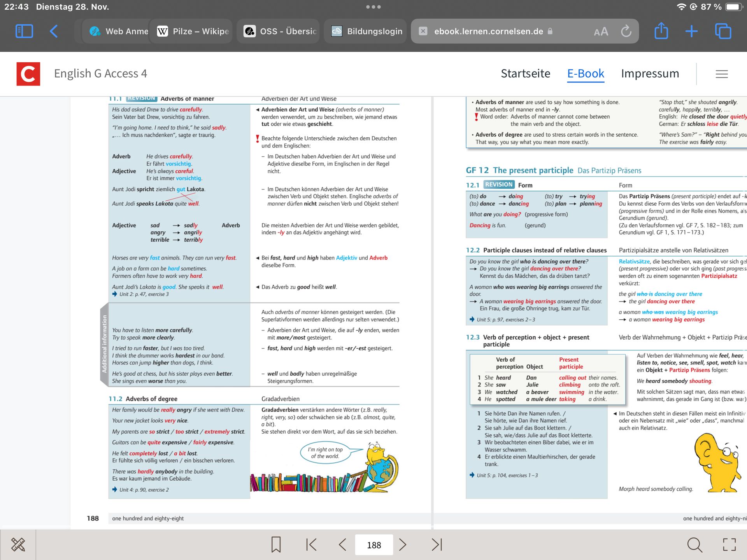Open the e-book search magnifier
The image size is (747, 560).
point(694,544)
